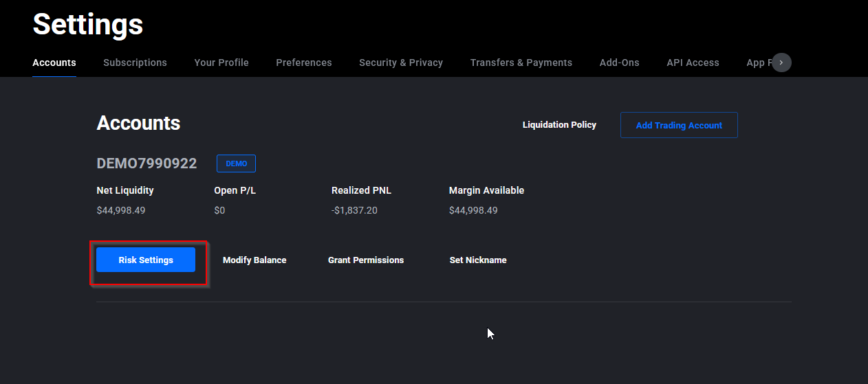Click the Settings page title
The height and width of the screenshot is (384, 868).
[88, 24]
